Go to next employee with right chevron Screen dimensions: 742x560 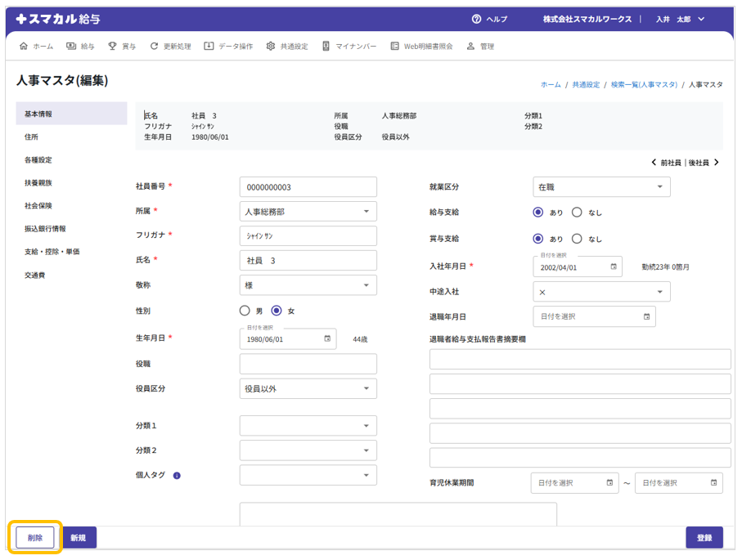pyautogui.click(x=717, y=163)
